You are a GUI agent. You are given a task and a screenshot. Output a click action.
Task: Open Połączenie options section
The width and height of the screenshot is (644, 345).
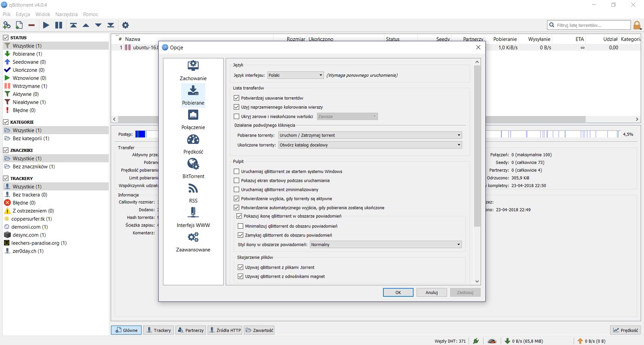click(x=193, y=120)
